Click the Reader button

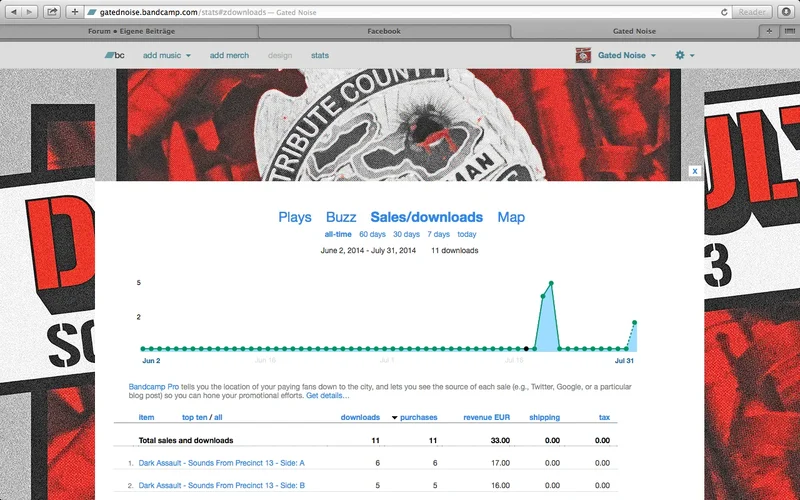[x=752, y=12]
